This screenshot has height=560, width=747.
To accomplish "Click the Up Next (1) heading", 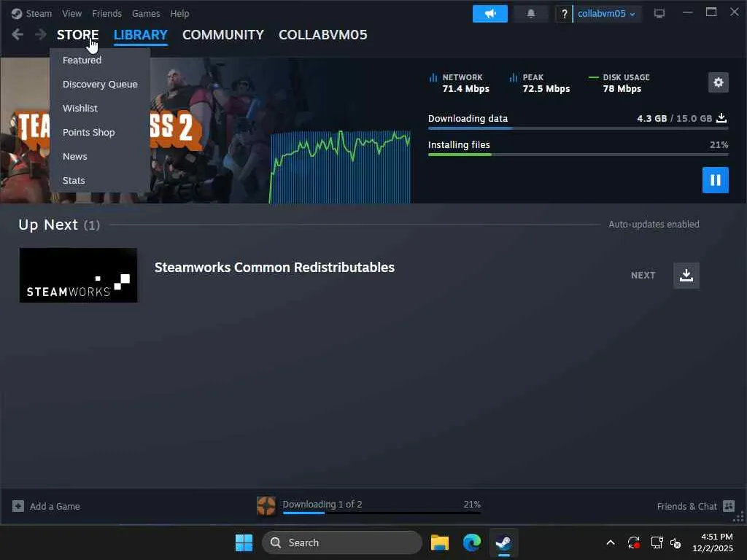I will tap(59, 225).
